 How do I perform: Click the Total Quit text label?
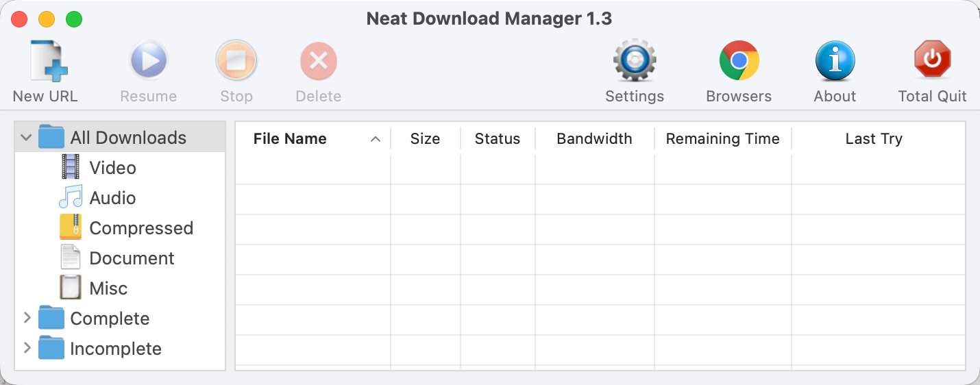[932, 96]
